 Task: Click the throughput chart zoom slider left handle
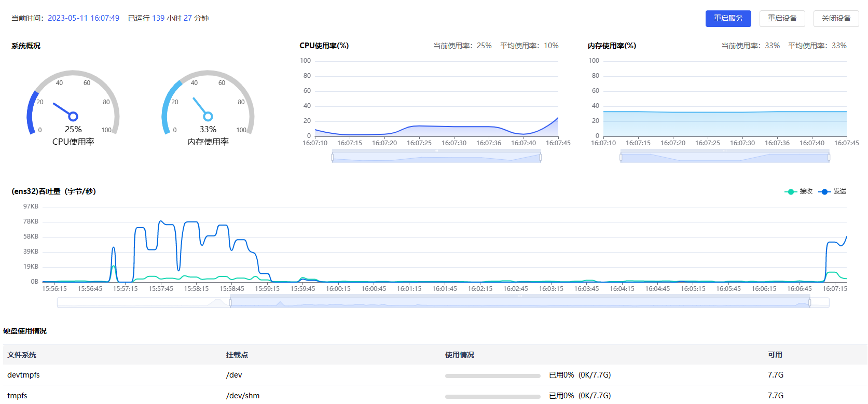[230, 302]
